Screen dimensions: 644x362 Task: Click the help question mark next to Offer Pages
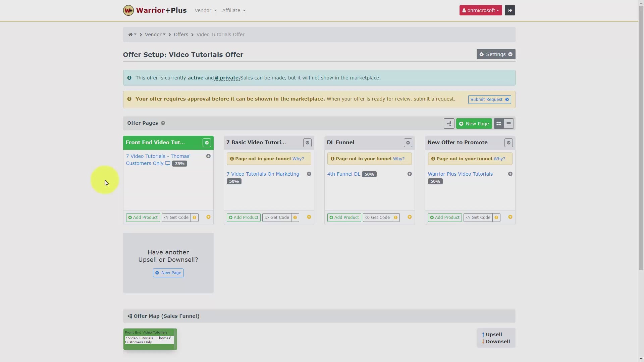click(x=163, y=123)
